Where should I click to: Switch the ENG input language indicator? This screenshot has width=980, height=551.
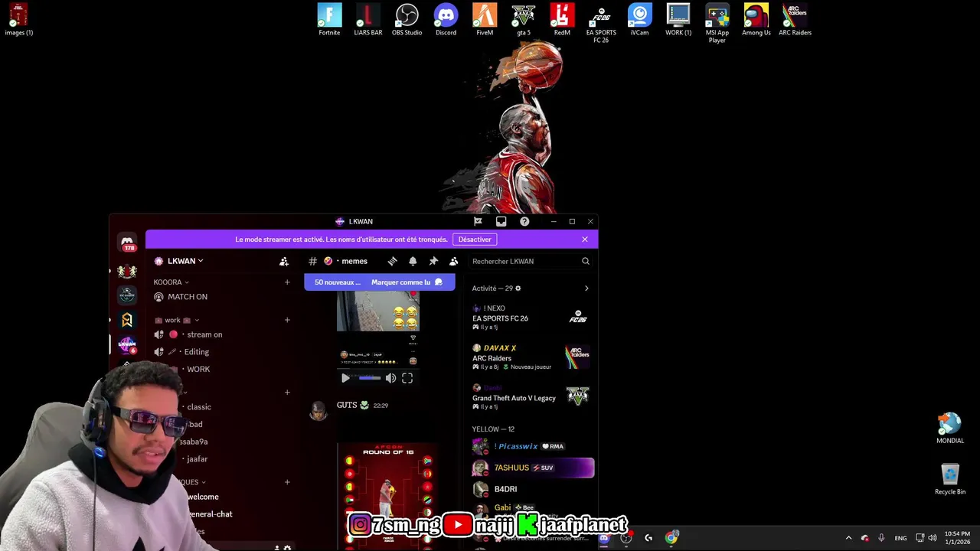tap(900, 538)
